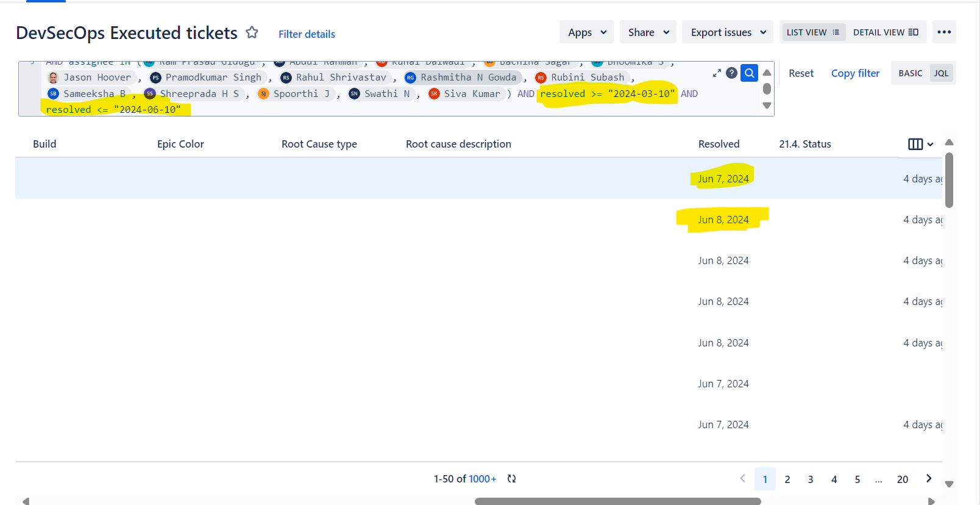This screenshot has width=980, height=505.
Task: Open the Apps dropdown
Action: click(x=587, y=32)
